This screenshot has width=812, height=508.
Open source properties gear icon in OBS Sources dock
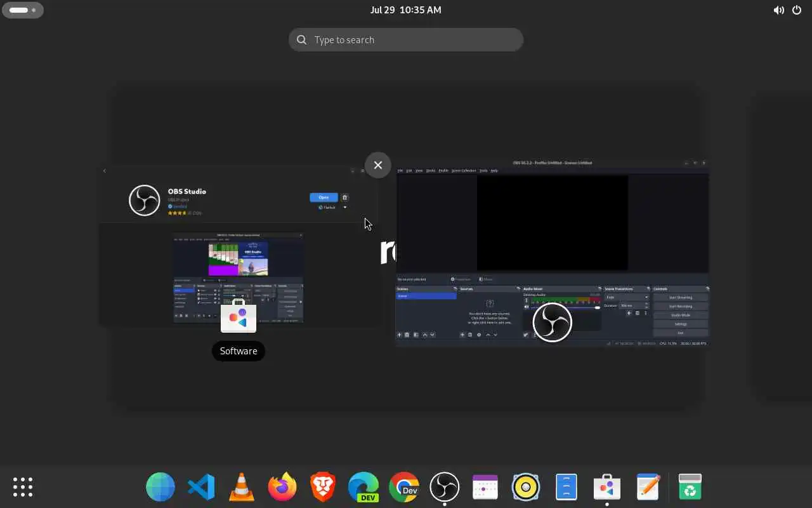pyautogui.click(x=479, y=335)
